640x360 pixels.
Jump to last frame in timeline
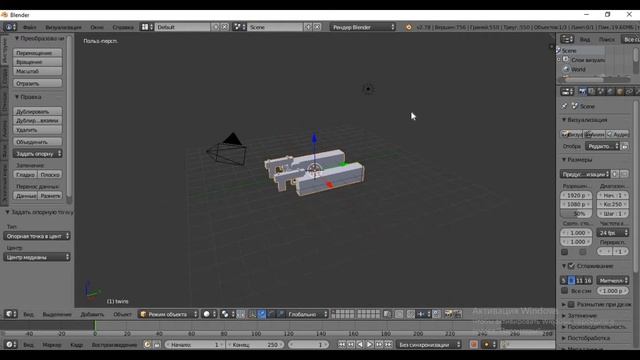388,344
